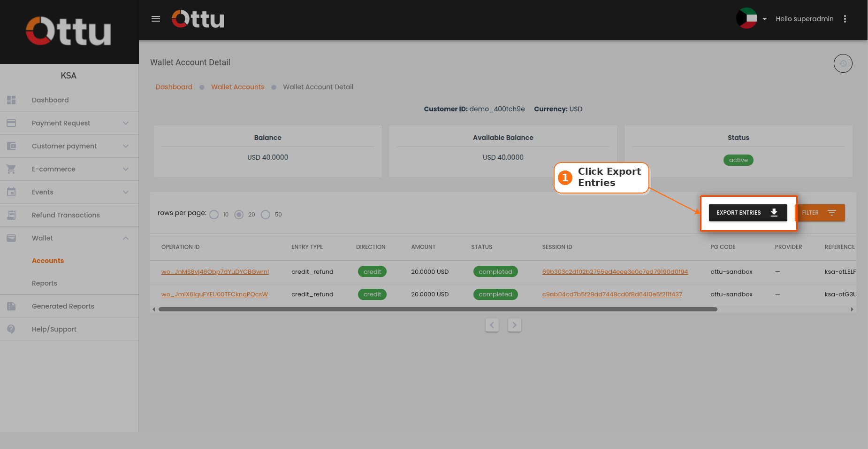This screenshot has width=868, height=449.
Task: Click the Session ID column header
Action: pyautogui.click(x=557, y=247)
